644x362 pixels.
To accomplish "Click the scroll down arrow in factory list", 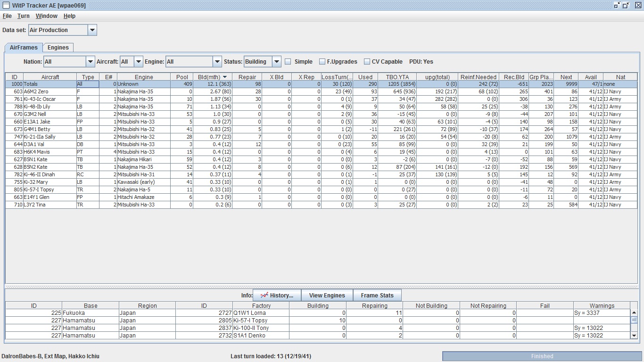I will 634,336.
